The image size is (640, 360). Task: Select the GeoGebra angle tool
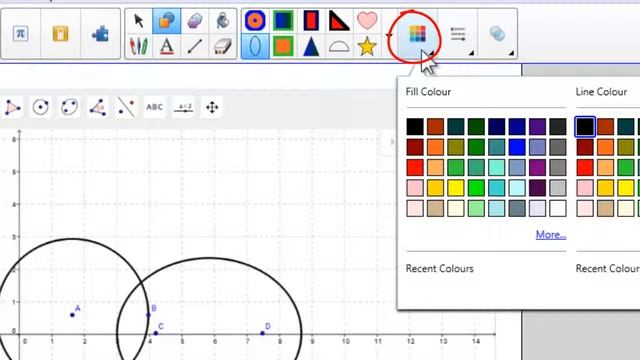[98, 108]
